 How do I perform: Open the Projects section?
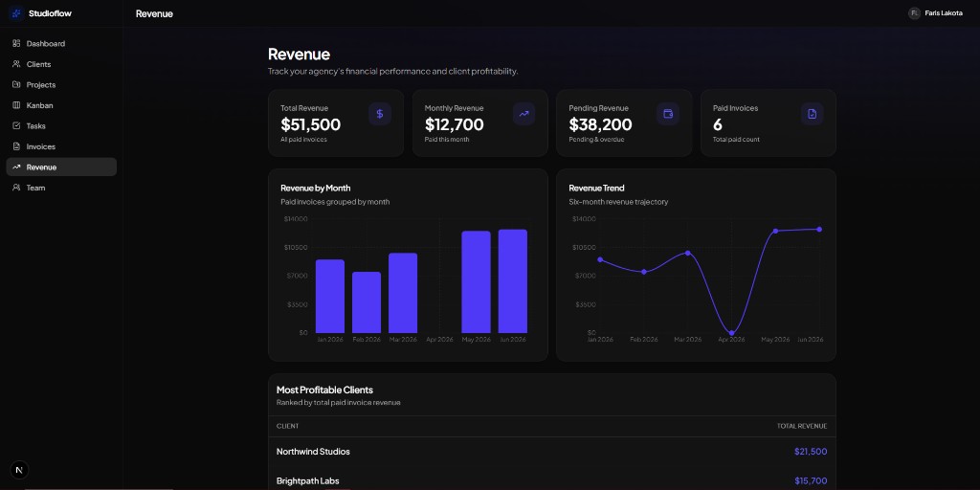point(61,85)
